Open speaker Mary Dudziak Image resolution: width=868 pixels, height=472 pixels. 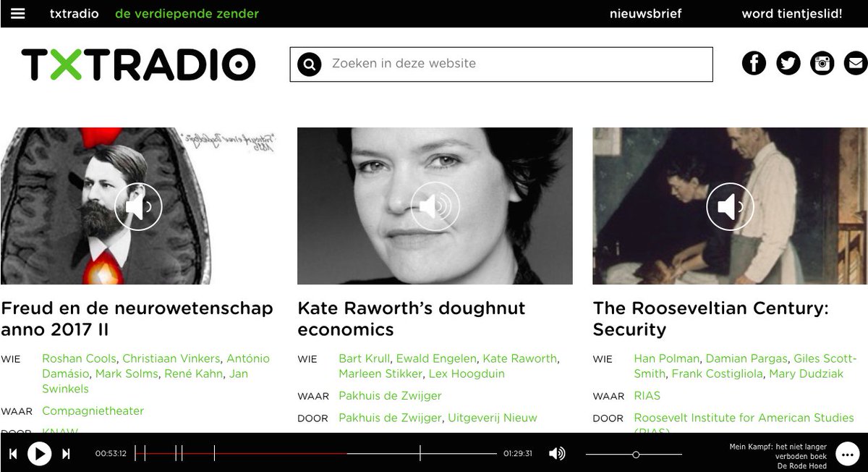[806, 374]
